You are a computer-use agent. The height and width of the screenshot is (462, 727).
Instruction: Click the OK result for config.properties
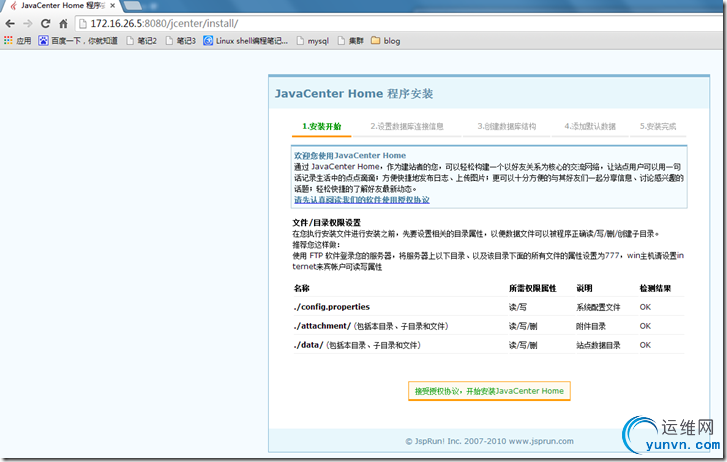(645, 307)
